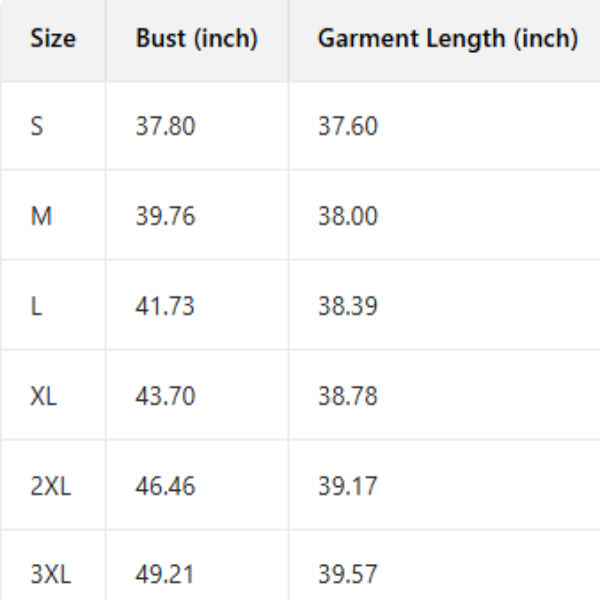Click garment length value 37.60
Viewport: 600px width, 600px height.
click(x=348, y=127)
